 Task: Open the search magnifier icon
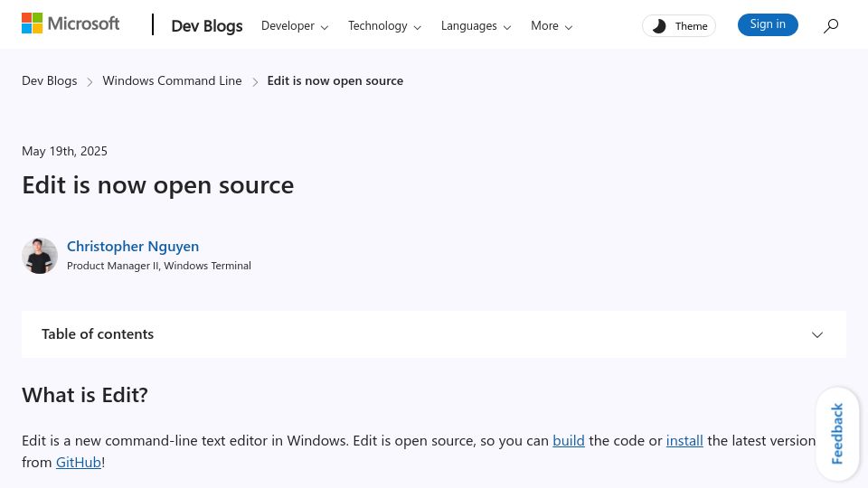point(830,25)
